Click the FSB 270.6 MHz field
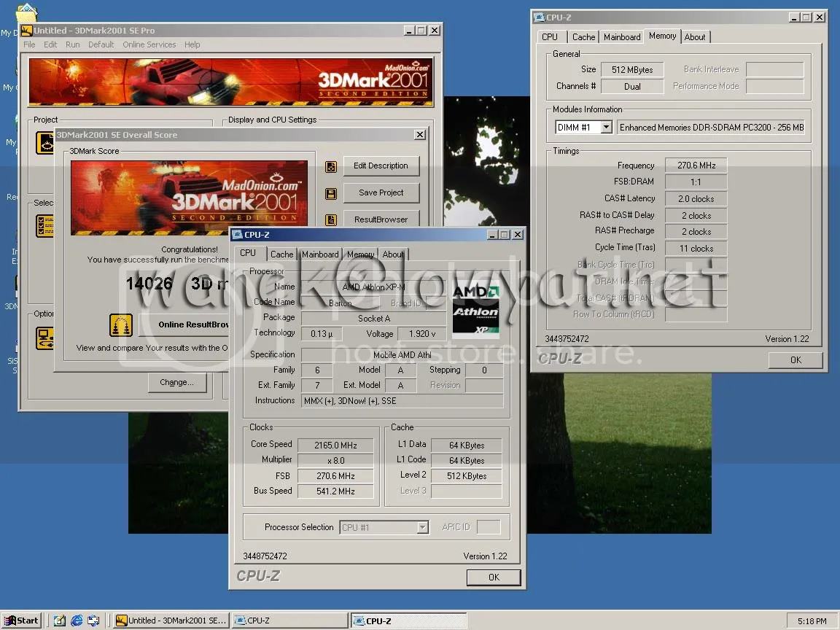Image resolution: width=840 pixels, height=630 pixels. (336, 476)
